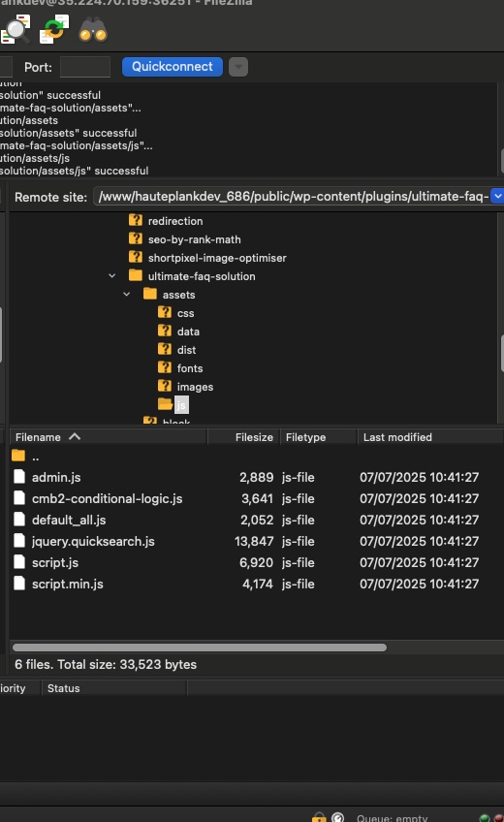
Task: Open the Remote site path dropdown
Action: [497, 196]
